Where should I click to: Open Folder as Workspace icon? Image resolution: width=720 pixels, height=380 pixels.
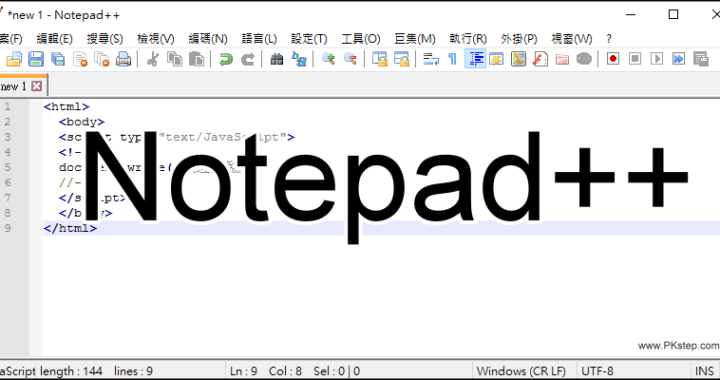562,59
